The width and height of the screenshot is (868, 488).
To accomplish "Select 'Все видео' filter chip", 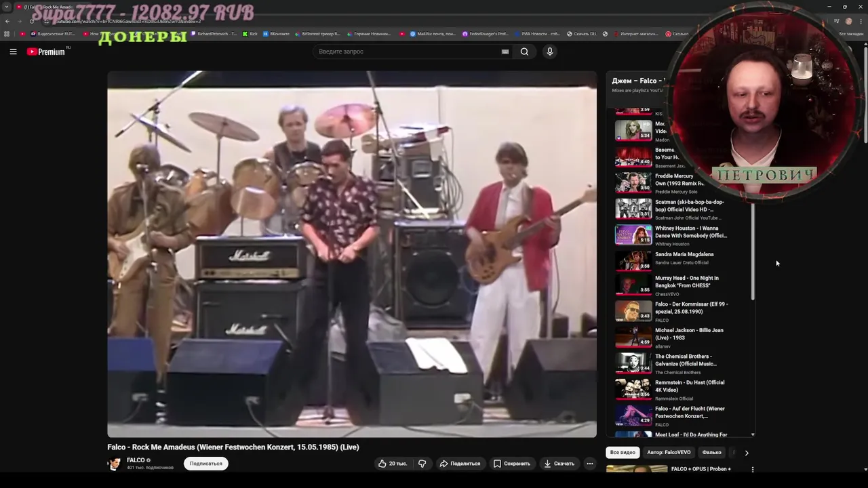I will click(623, 452).
